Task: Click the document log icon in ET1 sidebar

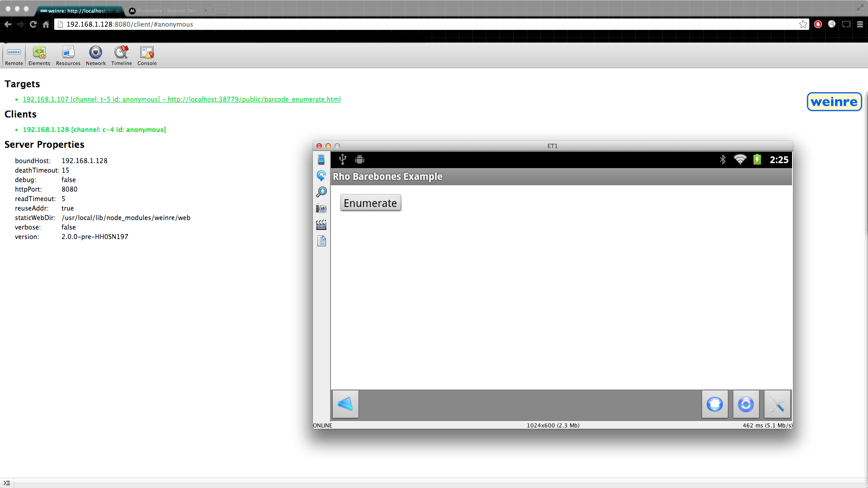Action: 321,241
